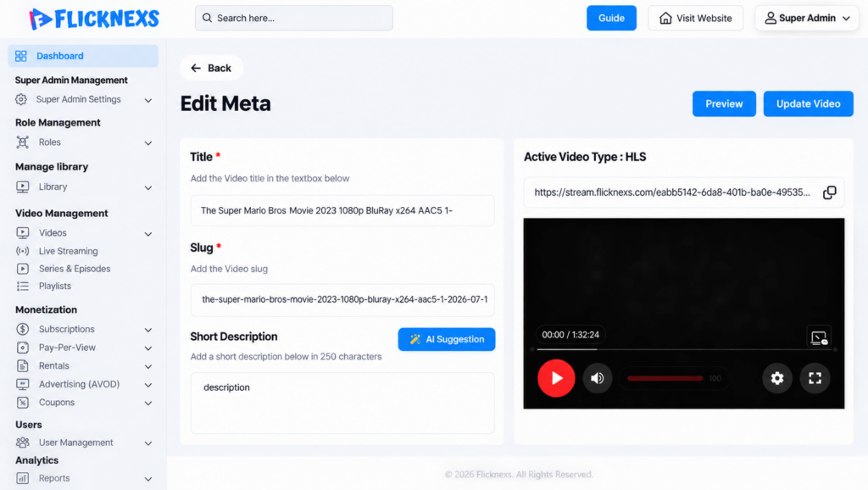868x490 pixels.
Task: Click the Super Admin user avatar icon
Action: [x=770, y=19]
